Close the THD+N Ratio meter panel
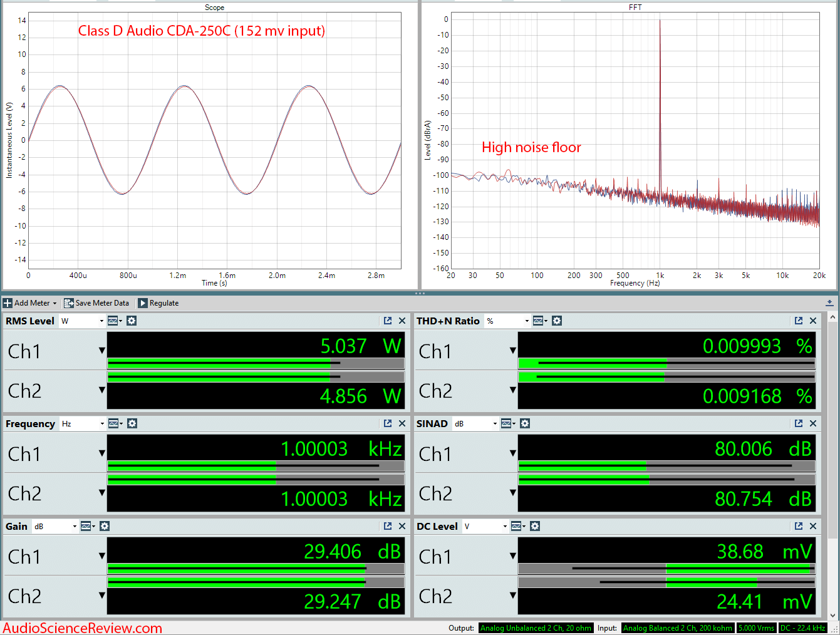Viewport: 840px width, 635px height. pyautogui.click(x=813, y=321)
